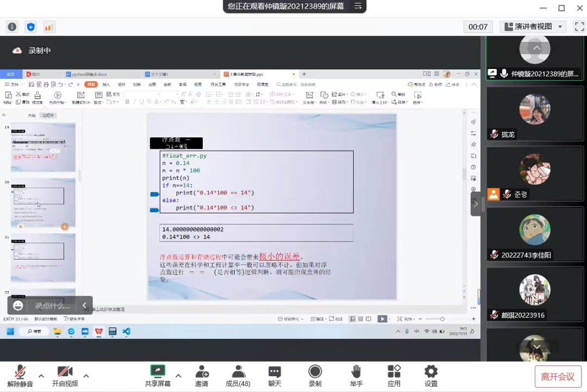
Task: Open meeting Settings gear
Action: pos(431,376)
